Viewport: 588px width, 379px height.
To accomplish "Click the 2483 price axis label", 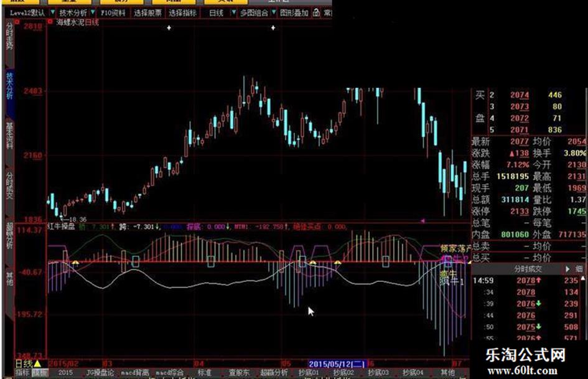I will click(x=32, y=91).
